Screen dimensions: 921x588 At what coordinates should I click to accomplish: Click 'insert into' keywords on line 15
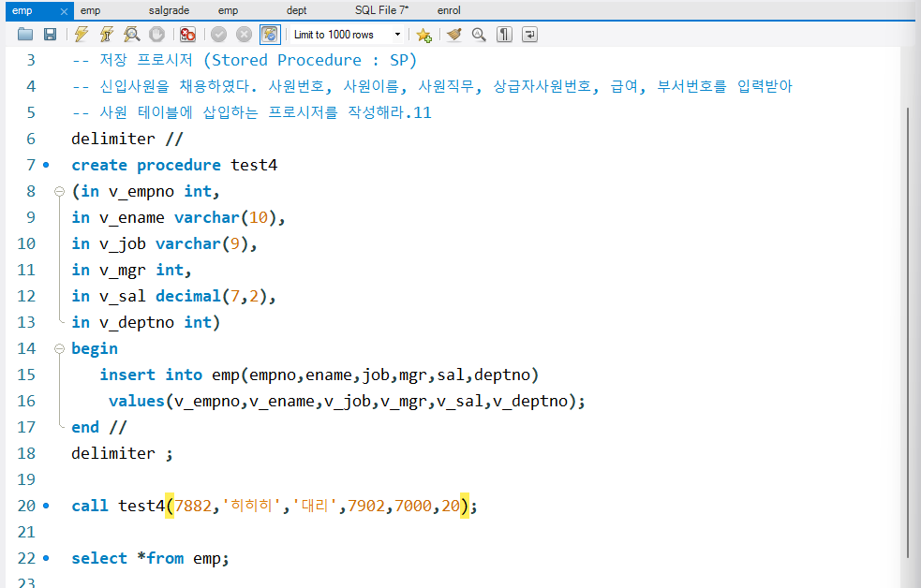pyautogui.click(x=150, y=375)
